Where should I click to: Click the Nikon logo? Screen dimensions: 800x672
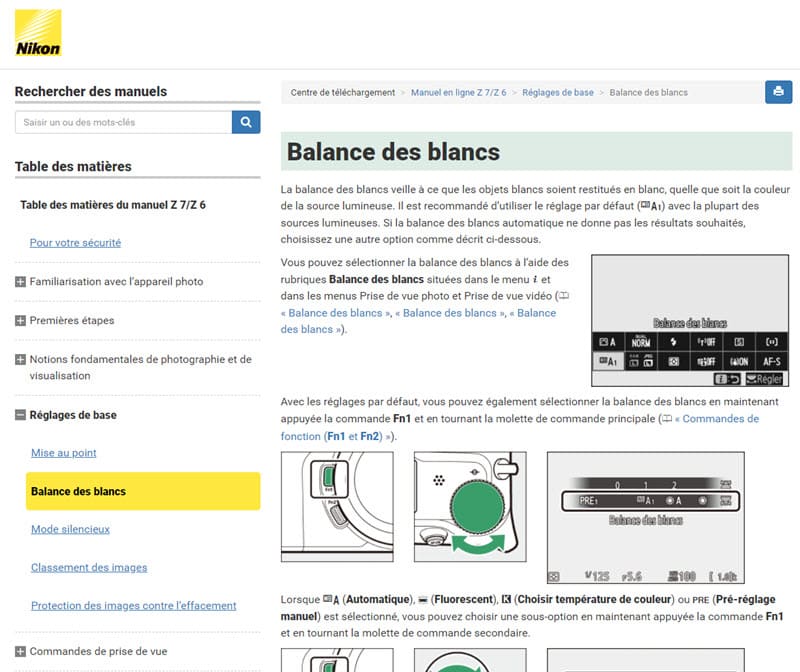point(38,33)
